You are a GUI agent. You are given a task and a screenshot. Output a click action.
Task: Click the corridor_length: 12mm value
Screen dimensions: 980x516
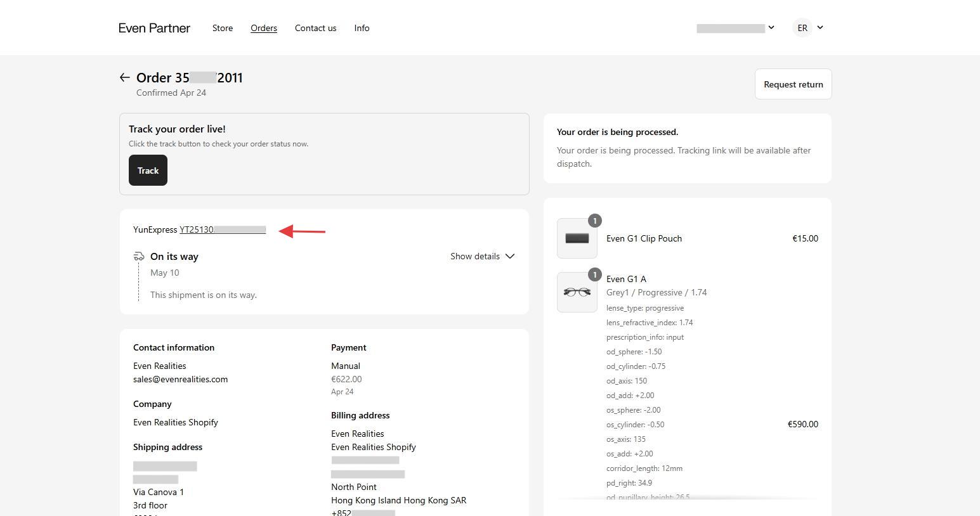click(644, 468)
